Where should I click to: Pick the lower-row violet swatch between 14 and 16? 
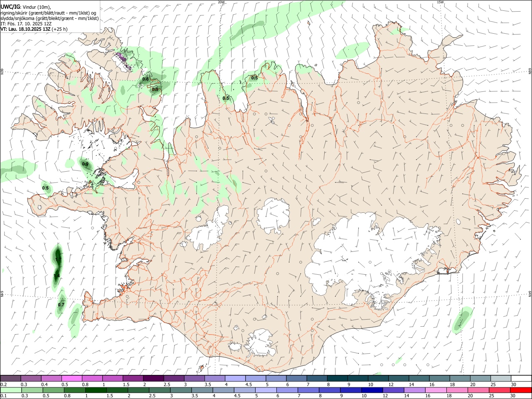(x=414, y=390)
